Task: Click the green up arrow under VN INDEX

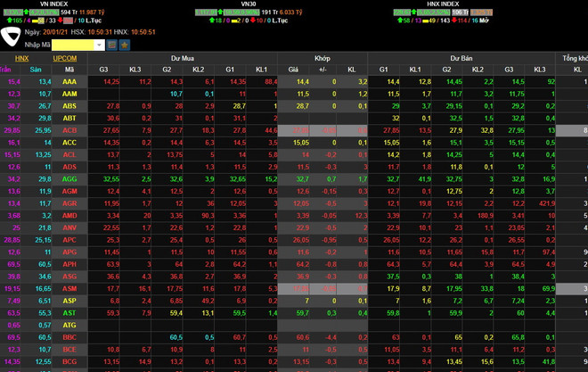Action: [x=4, y=19]
